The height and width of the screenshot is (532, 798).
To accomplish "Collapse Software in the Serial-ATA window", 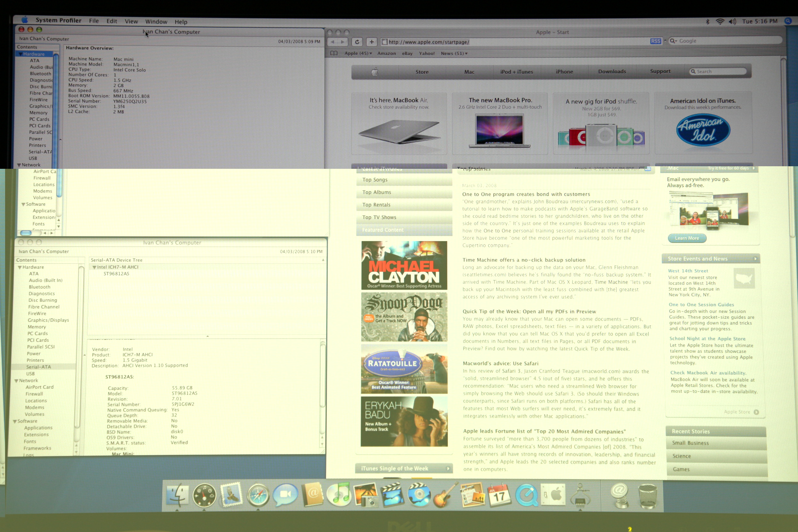I will tap(15, 421).
